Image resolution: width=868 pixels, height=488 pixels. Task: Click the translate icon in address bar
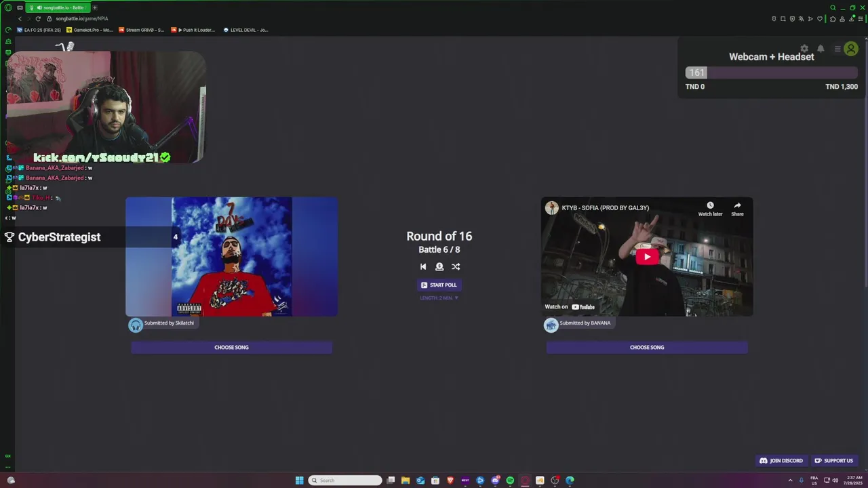click(801, 19)
